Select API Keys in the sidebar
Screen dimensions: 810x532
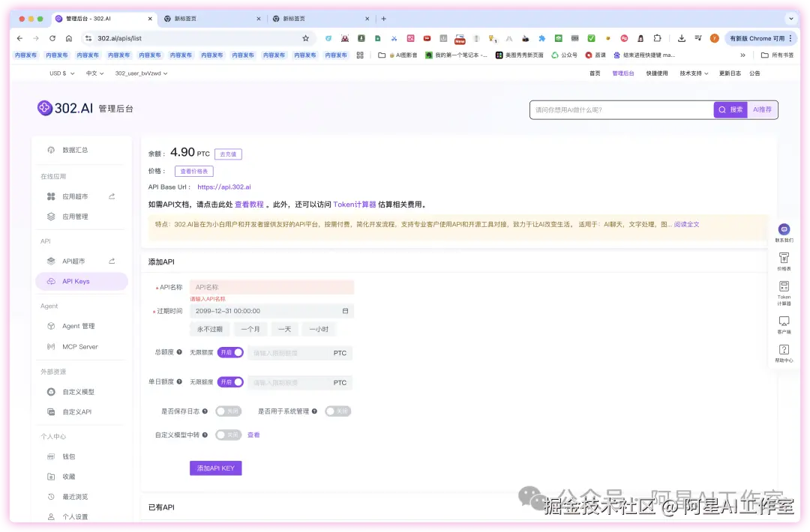pyautogui.click(x=82, y=281)
